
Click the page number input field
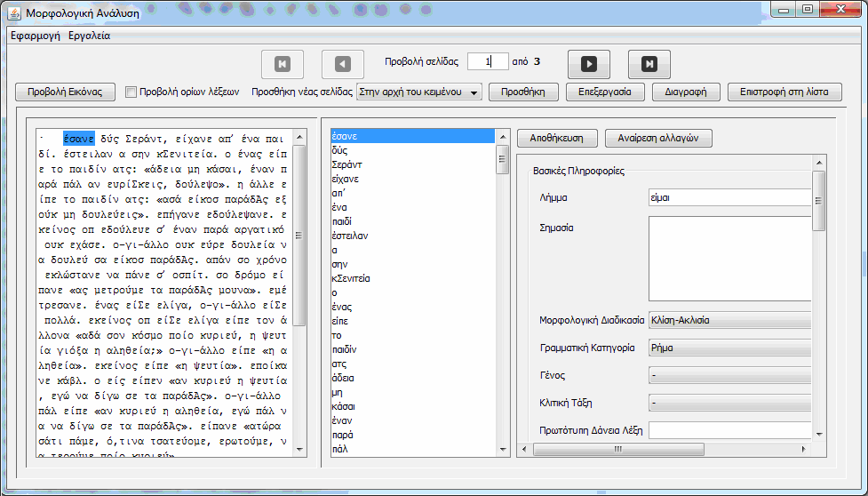[488, 61]
